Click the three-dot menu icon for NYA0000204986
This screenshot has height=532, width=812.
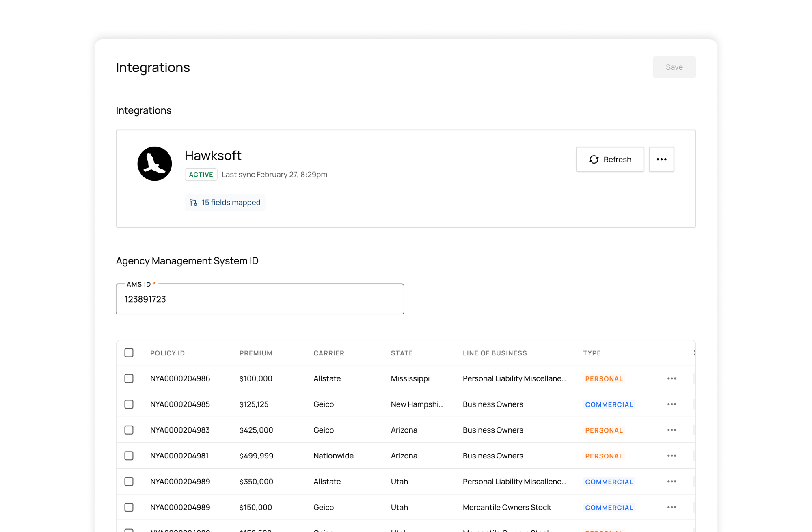(672, 378)
